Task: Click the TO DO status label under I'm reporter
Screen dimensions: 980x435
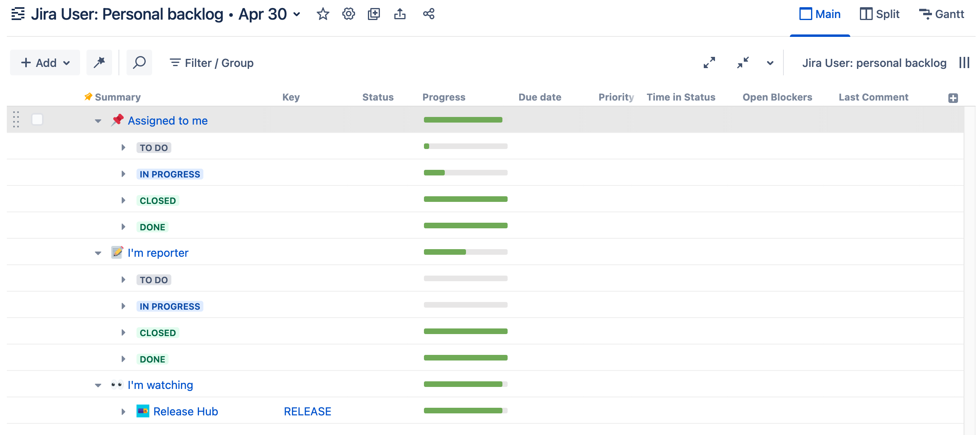Action: coord(154,280)
